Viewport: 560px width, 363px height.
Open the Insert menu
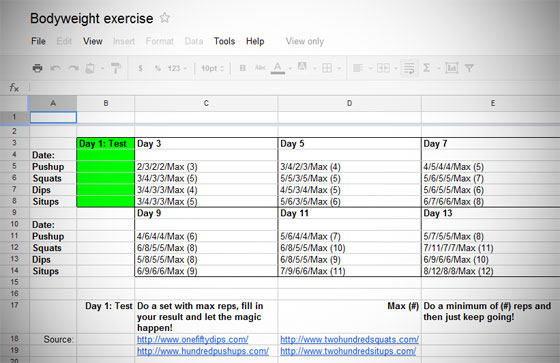tap(124, 41)
